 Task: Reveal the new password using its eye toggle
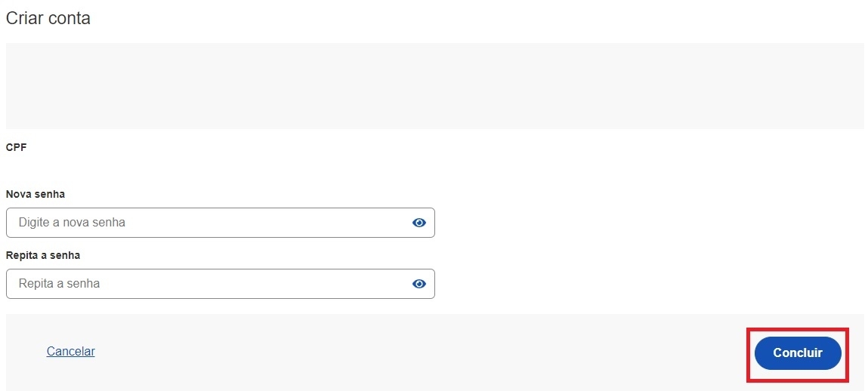(419, 223)
